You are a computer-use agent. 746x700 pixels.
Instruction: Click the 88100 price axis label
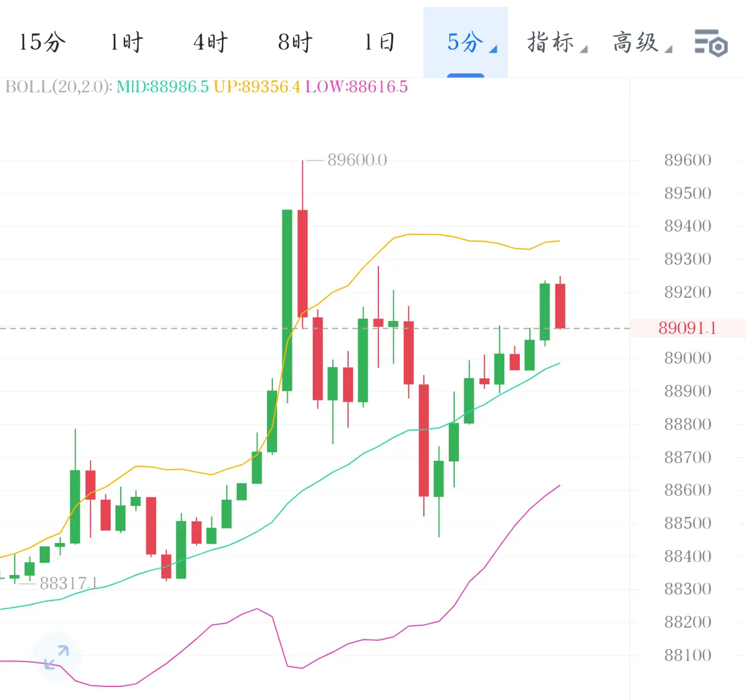click(x=687, y=655)
